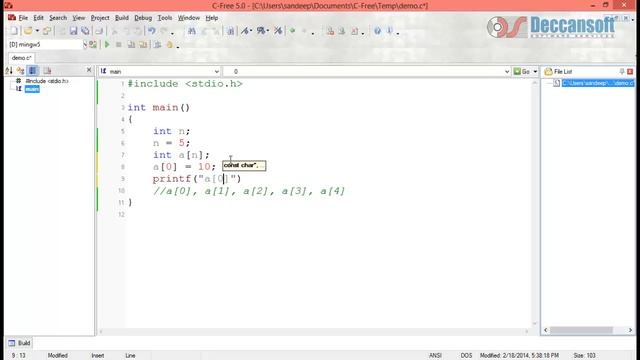Open the Debug menu
The image size is (640, 360).
point(143,18)
